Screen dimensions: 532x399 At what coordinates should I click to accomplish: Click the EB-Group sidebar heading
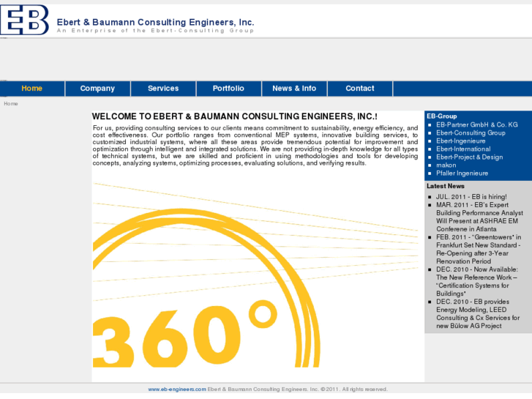point(442,116)
